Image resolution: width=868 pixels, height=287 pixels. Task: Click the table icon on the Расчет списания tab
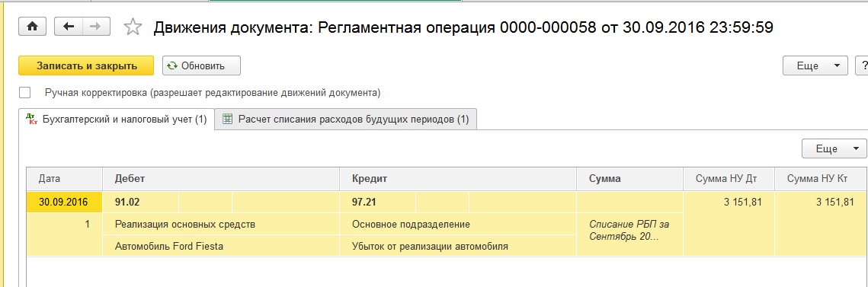(226, 119)
